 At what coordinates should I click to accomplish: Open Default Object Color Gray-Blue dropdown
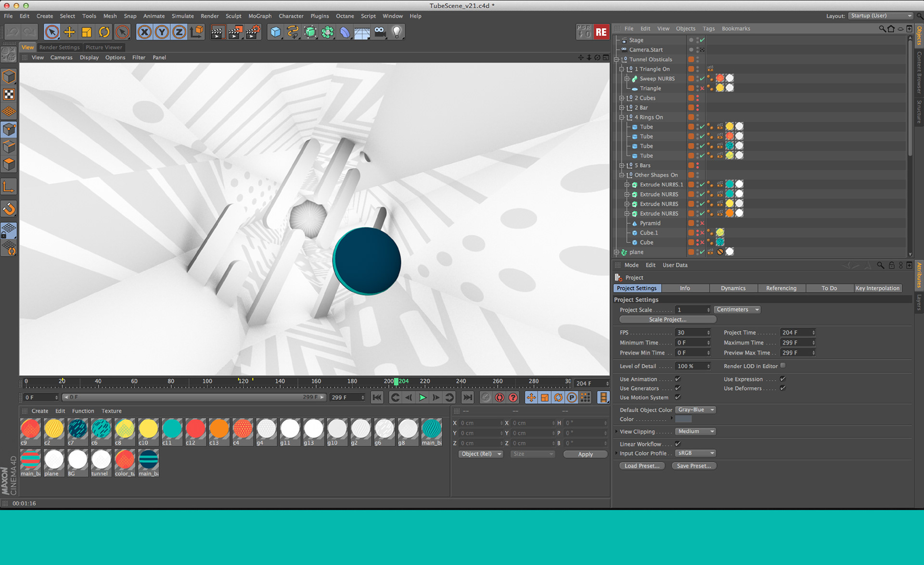click(695, 410)
